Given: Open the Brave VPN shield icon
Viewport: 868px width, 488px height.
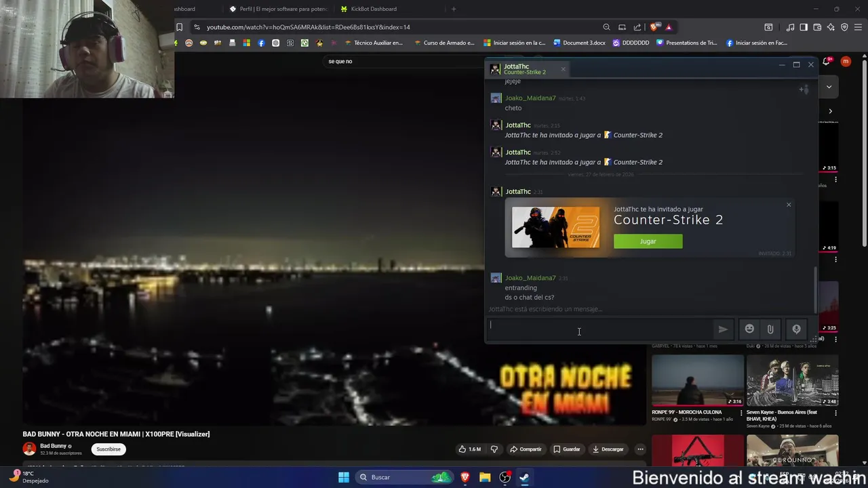Looking at the screenshot, I should (x=844, y=27).
